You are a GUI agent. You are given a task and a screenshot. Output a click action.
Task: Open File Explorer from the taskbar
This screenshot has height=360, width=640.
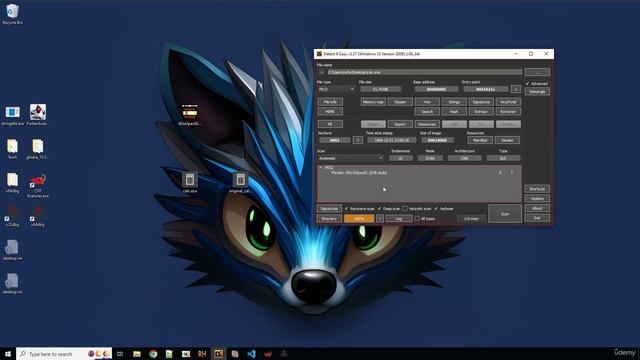[137, 354]
